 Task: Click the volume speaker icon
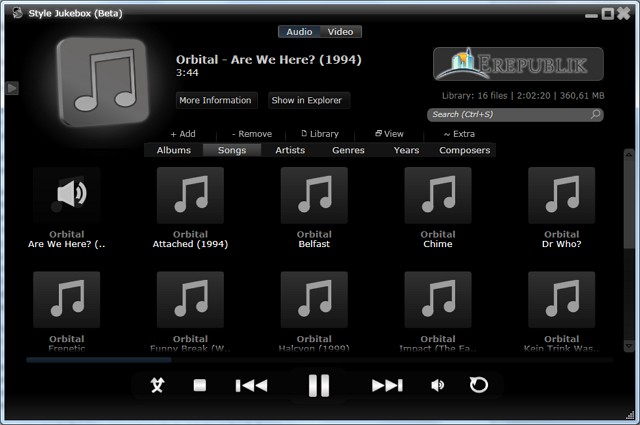438,385
